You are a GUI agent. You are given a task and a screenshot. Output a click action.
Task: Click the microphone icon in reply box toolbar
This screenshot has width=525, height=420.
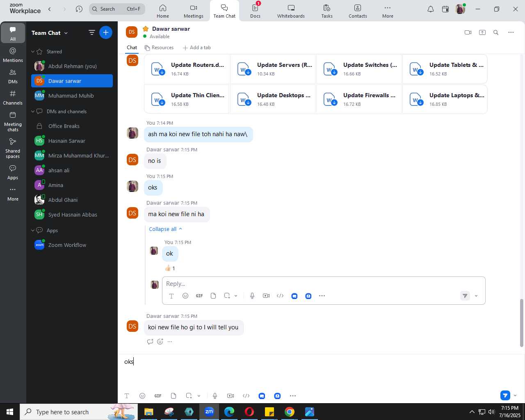tap(252, 296)
